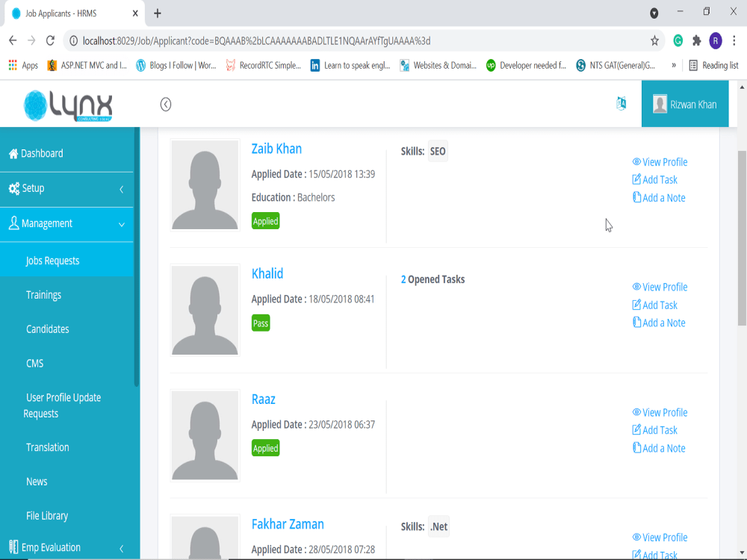Click the SEO skill tag
The width and height of the screenshot is (747, 560).
(438, 152)
